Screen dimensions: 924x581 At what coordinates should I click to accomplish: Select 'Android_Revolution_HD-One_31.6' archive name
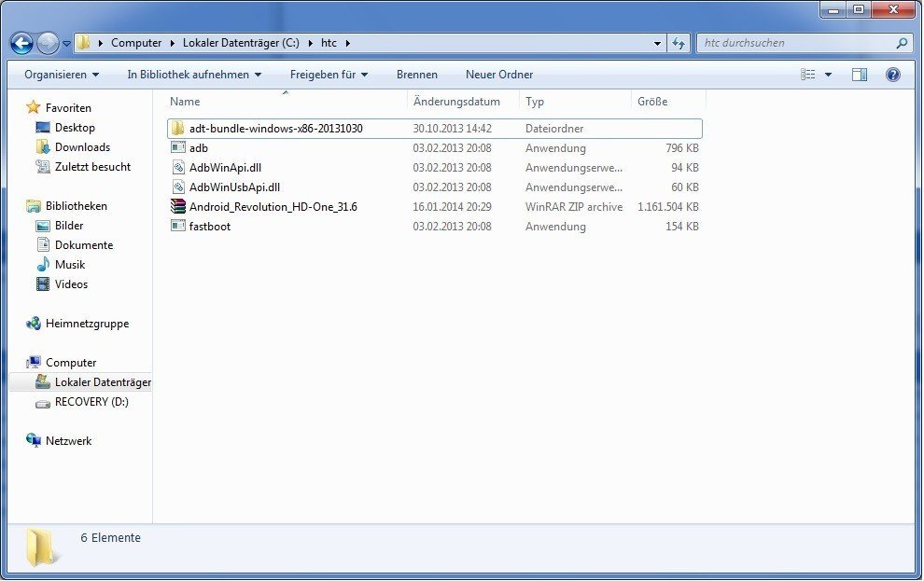pyautogui.click(x=273, y=207)
